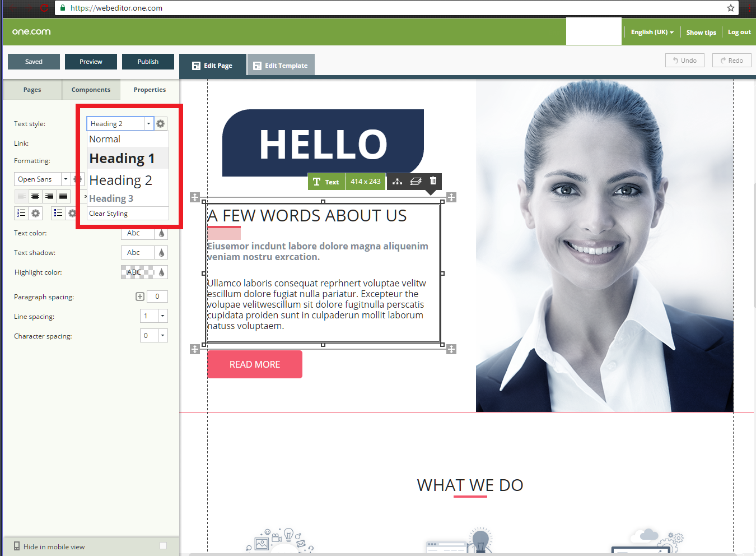
Task: Click the secure lock icon in address bar
Action: (63, 8)
